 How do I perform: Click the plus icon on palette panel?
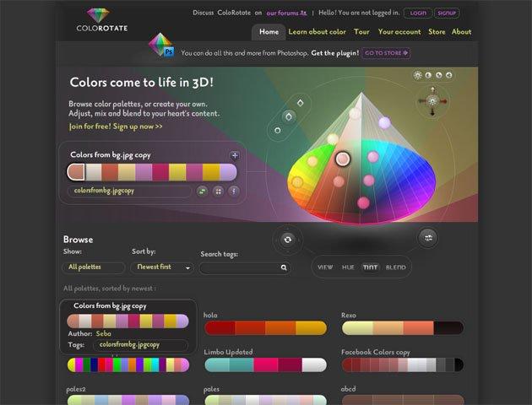pyautogui.click(x=235, y=155)
